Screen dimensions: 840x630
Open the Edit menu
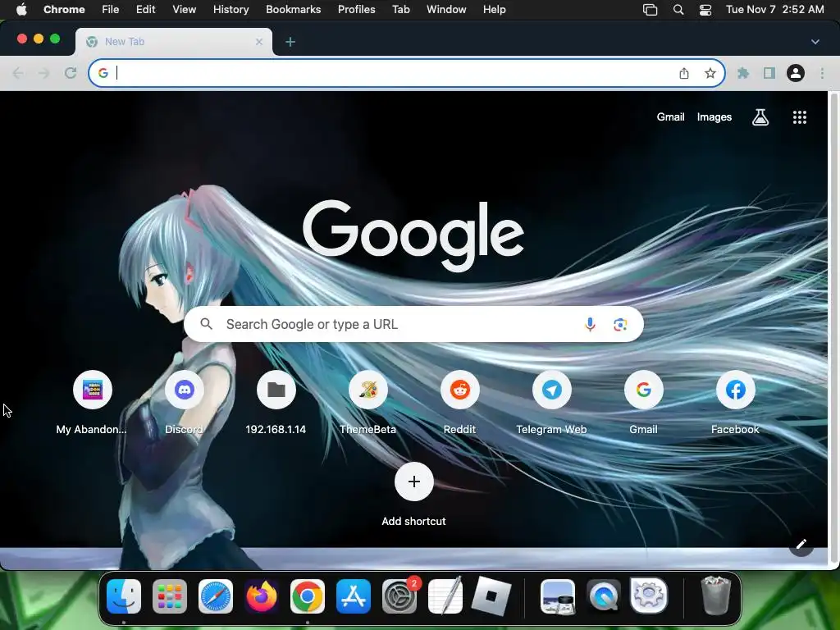click(146, 9)
